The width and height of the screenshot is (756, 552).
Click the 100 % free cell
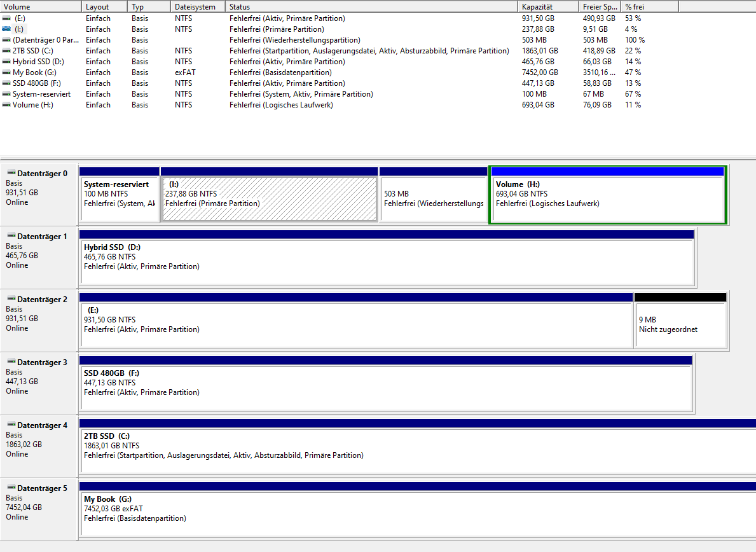635,40
